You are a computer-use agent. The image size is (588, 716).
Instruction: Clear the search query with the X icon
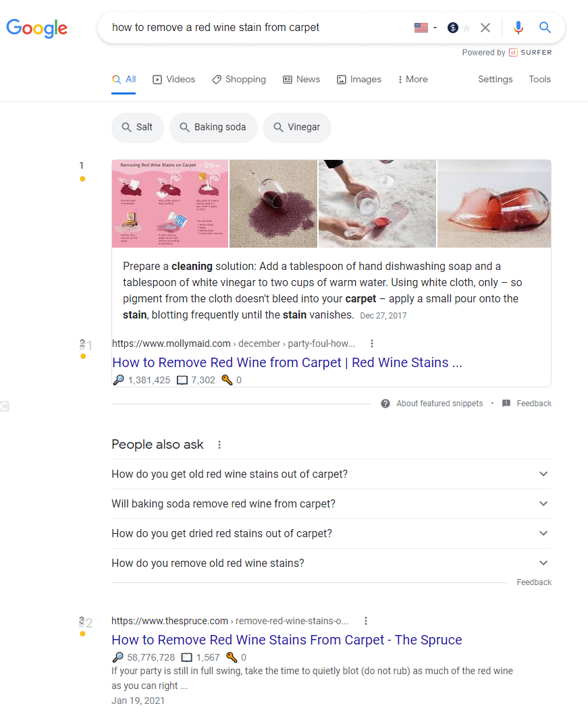tap(485, 28)
